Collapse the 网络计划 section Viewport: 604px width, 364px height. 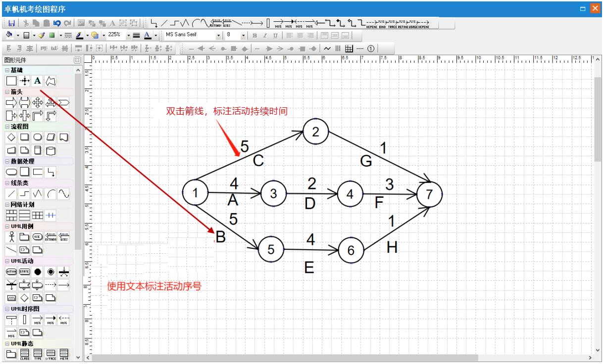click(x=6, y=205)
